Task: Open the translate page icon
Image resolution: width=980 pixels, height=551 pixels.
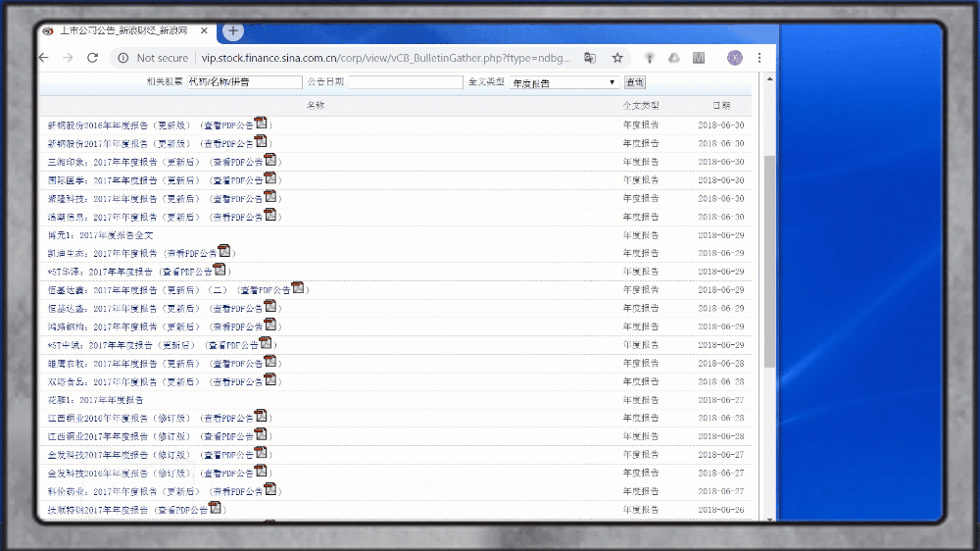Action: [589, 58]
